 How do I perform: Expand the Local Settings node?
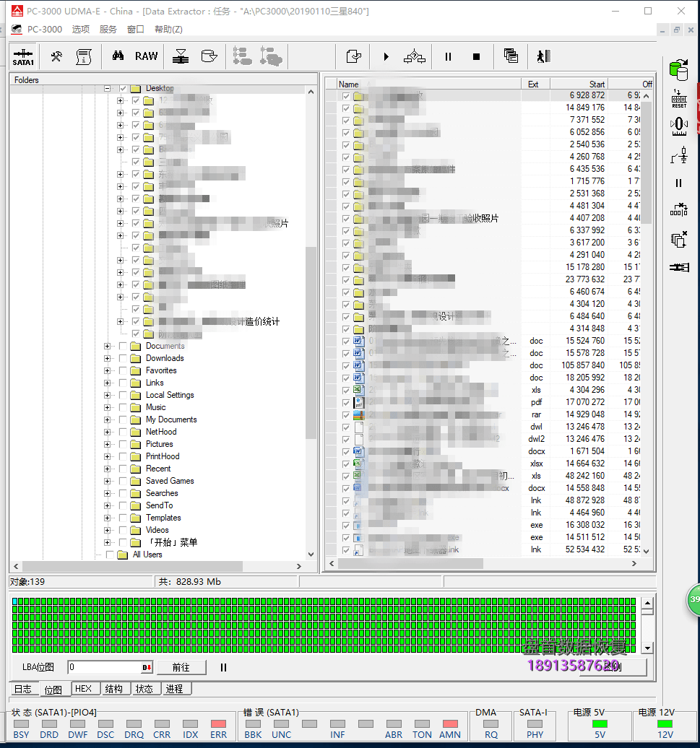coord(108,395)
